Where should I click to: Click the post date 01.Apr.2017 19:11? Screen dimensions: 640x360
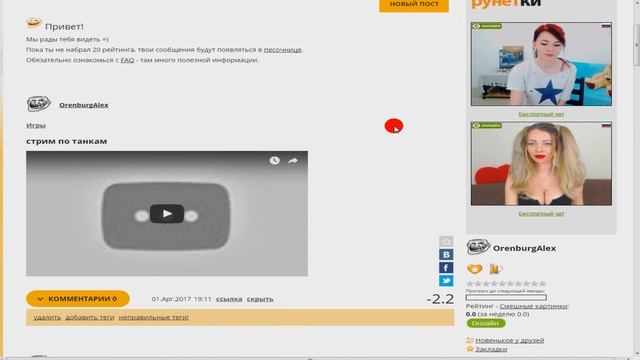(182, 299)
